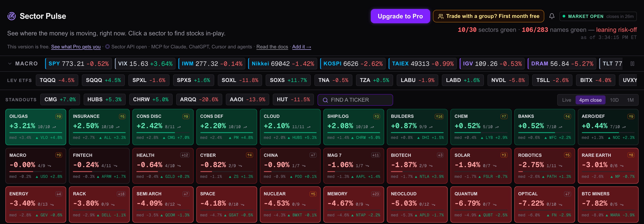Switch to the Live view tab
The height and width of the screenshot is (224, 644).
566,100
